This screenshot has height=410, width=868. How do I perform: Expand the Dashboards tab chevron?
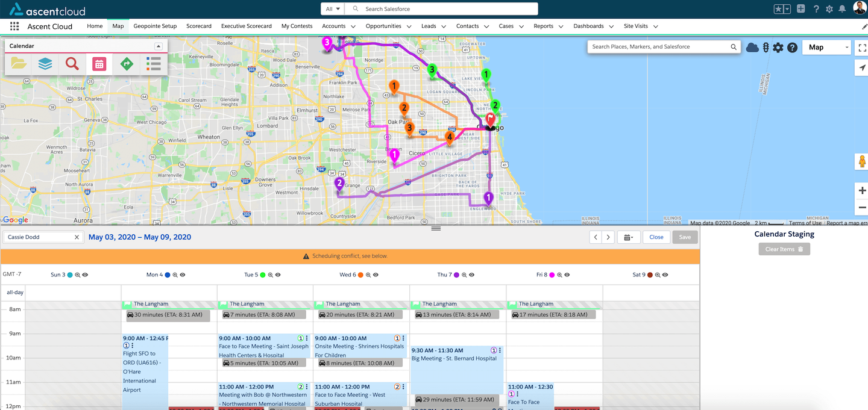tap(611, 26)
